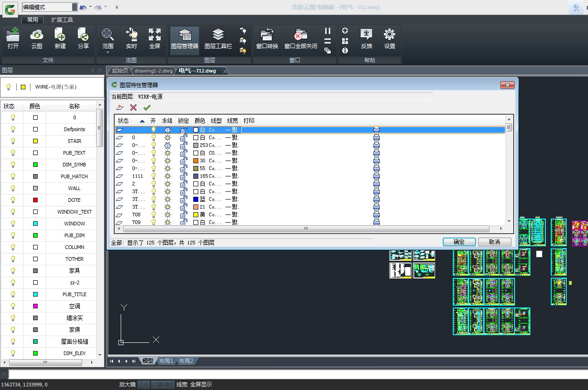
Task: Click the vertical tile windows icon
Action: (x=328, y=31)
